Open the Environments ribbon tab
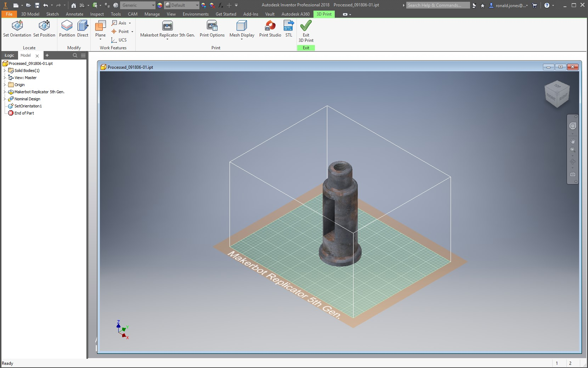Viewport: 588px width, 368px height. point(196,14)
